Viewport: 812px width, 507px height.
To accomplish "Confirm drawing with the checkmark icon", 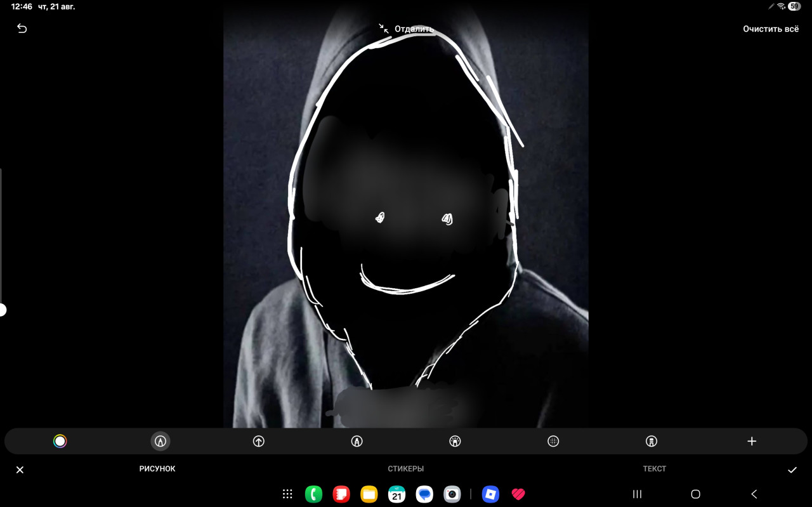I will click(792, 470).
